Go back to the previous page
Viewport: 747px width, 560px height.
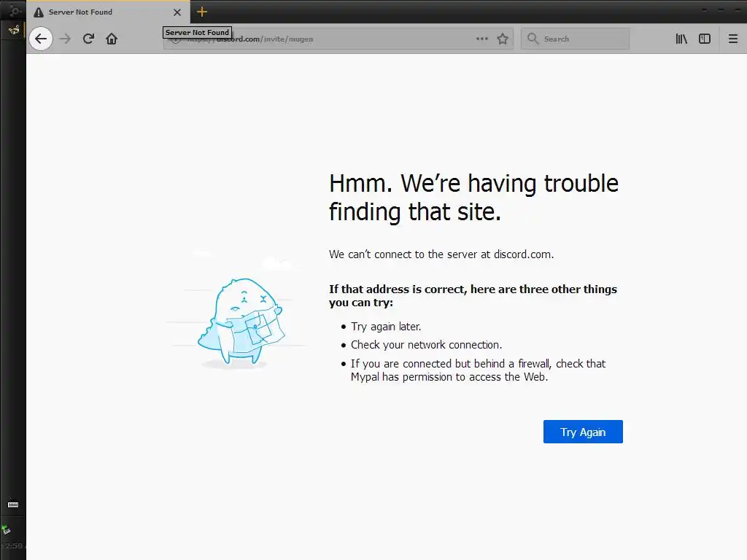click(x=41, y=39)
